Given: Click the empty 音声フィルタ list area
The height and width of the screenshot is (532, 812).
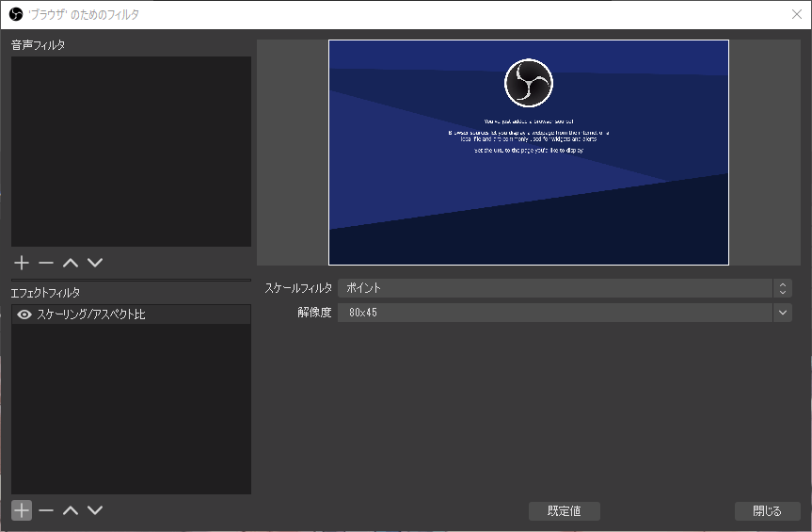Looking at the screenshot, I should pyautogui.click(x=131, y=152).
